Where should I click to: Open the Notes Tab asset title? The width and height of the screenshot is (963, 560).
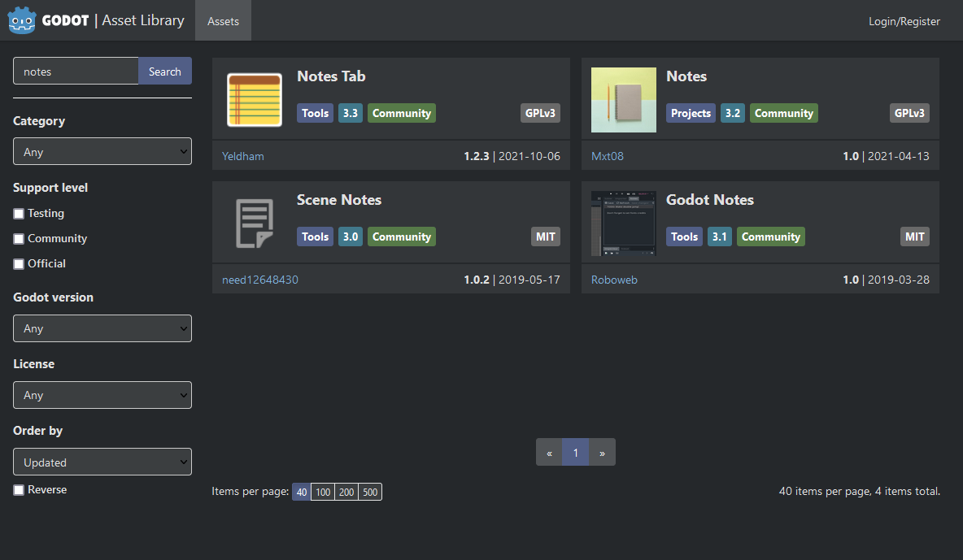click(331, 76)
